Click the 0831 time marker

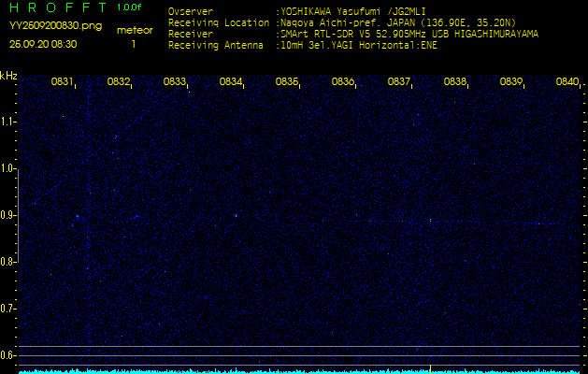(x=63, y=82)
